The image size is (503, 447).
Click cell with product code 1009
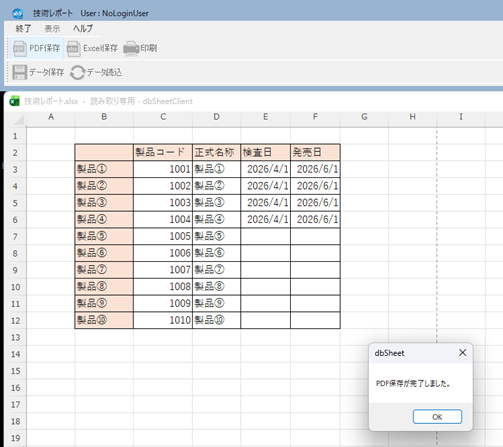[163, 303]
